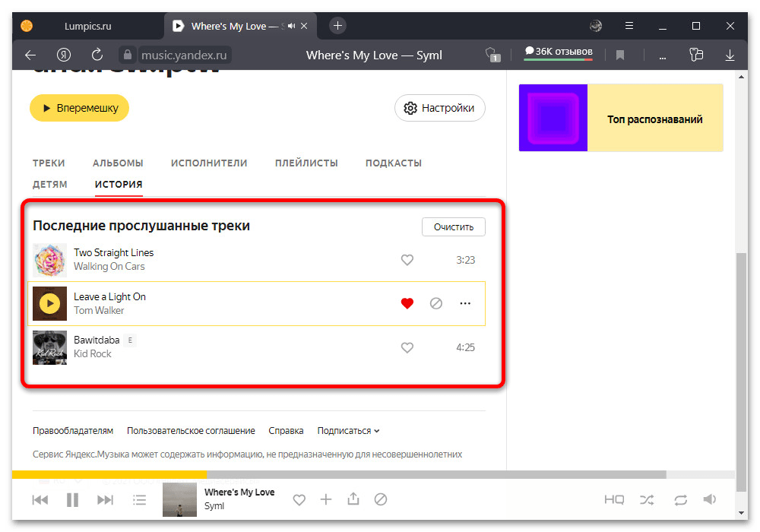This screenshot has width=760, height=532.
Task: Clear listening history with Очистить
Action: [454, 226]
